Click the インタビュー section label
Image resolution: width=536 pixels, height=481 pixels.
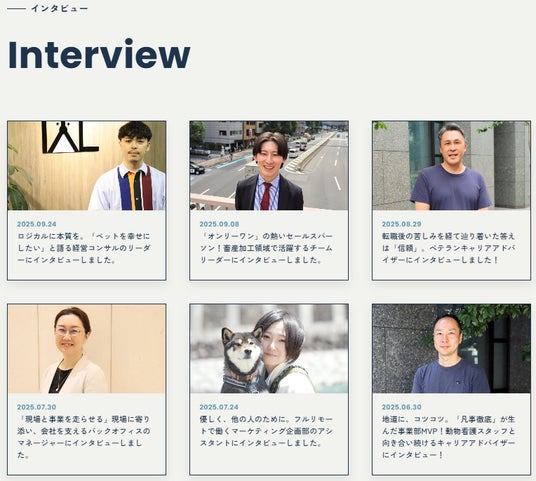click(x=59, y=9)
